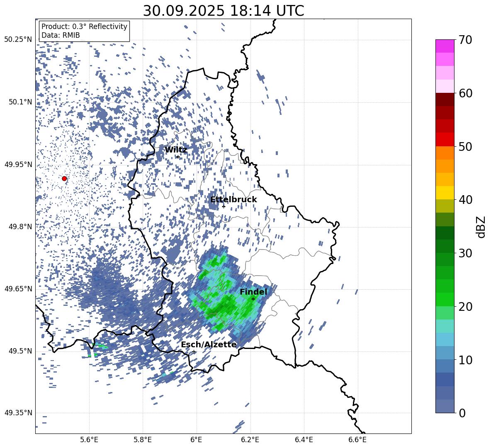Click the colorbar tick label 60

tap(465, 93)
